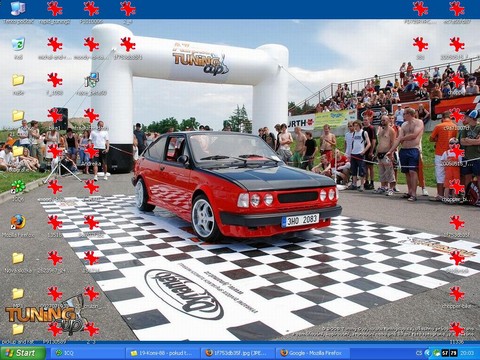Viewport: 480px width, 360px height.
Task: Click the Start button
Action: pyautogui.click(x=23, y=353)
